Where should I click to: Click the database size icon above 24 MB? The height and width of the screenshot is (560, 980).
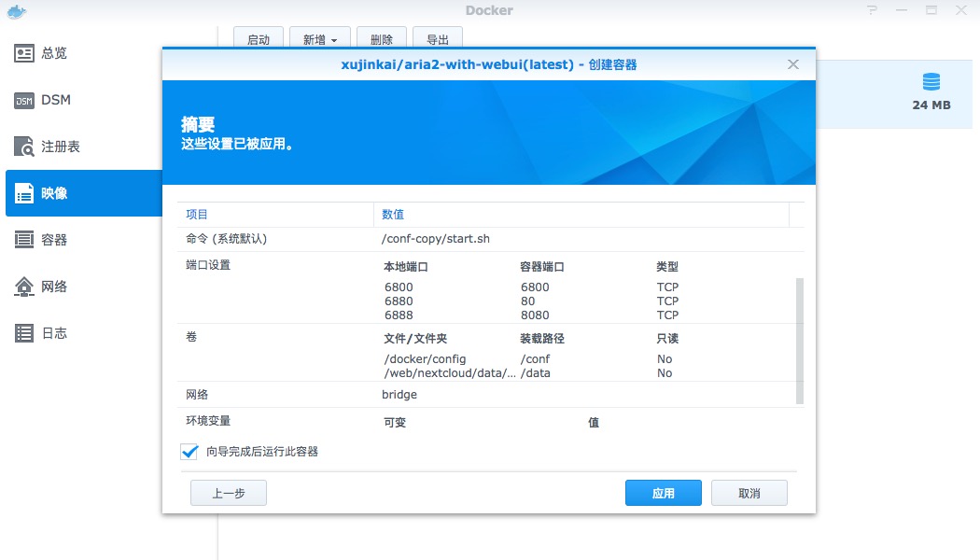pos(931,81)
